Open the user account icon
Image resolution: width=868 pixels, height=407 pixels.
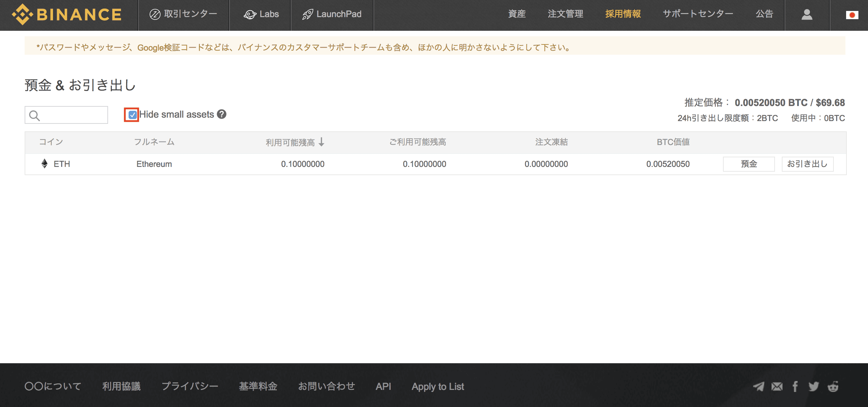(807, 14)
